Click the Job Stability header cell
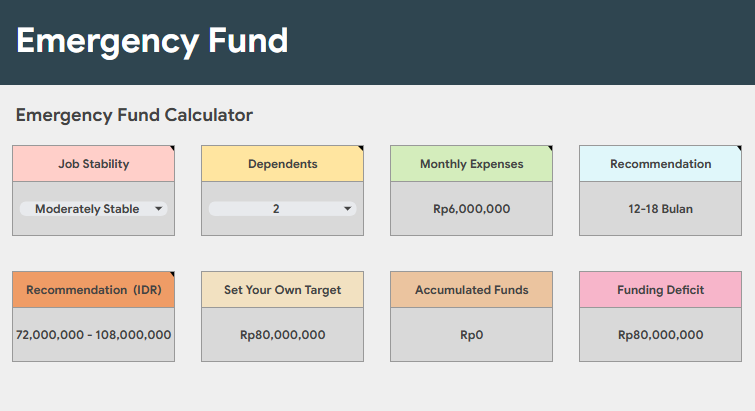 (x=94, y=164)
